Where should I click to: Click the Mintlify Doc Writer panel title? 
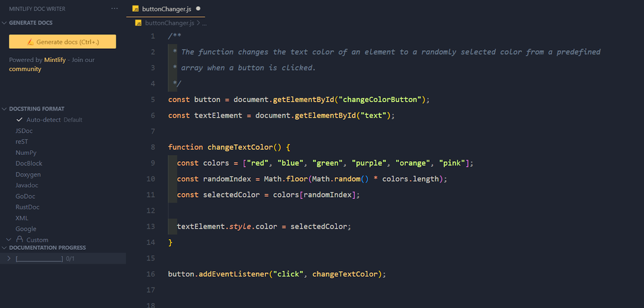37,9
